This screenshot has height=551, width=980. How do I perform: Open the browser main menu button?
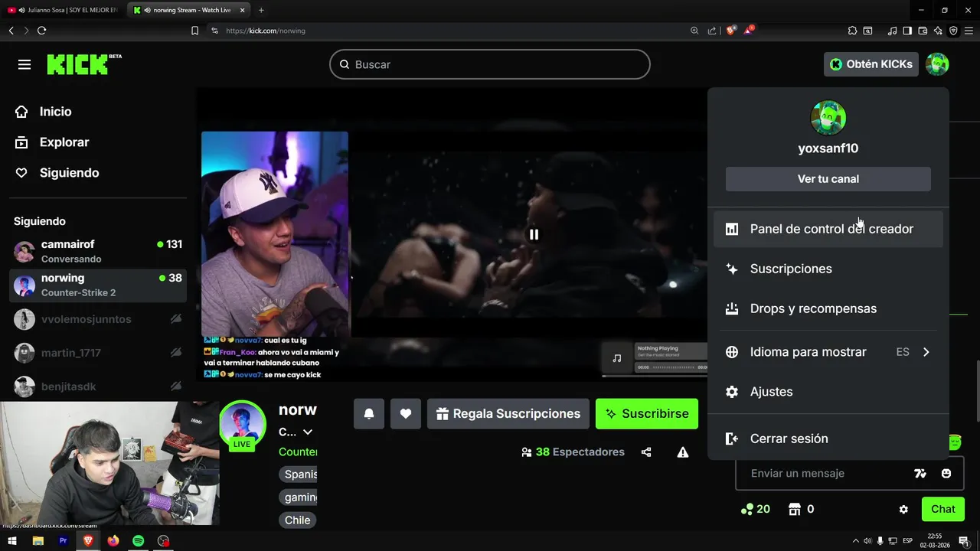click(969, 31)
